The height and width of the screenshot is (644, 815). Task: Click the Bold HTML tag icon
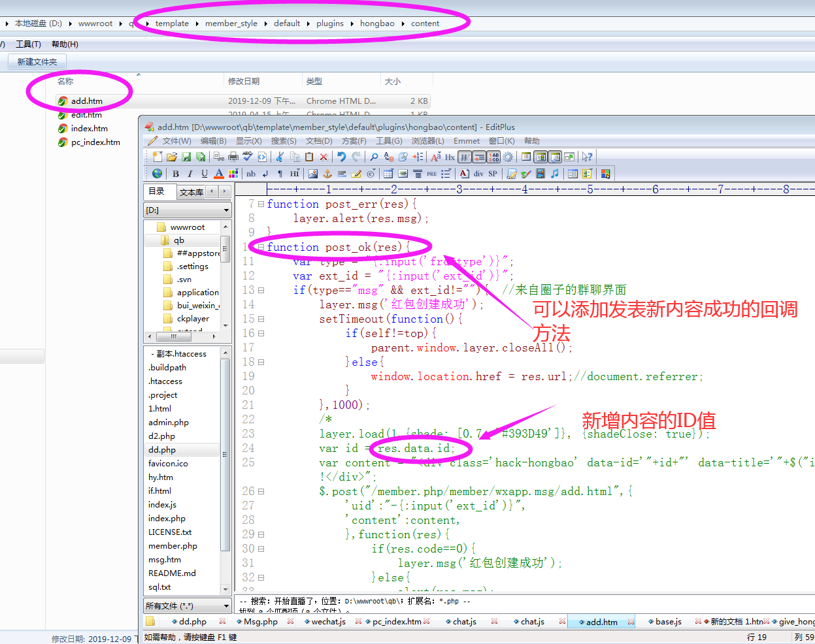coord(176,174)
